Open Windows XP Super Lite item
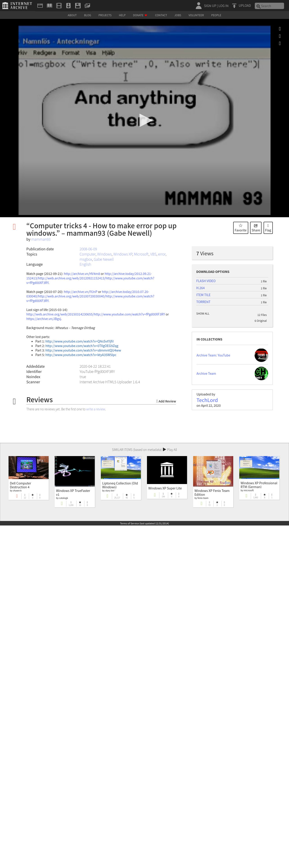The image size is (289, 868). tap(167, 477)
